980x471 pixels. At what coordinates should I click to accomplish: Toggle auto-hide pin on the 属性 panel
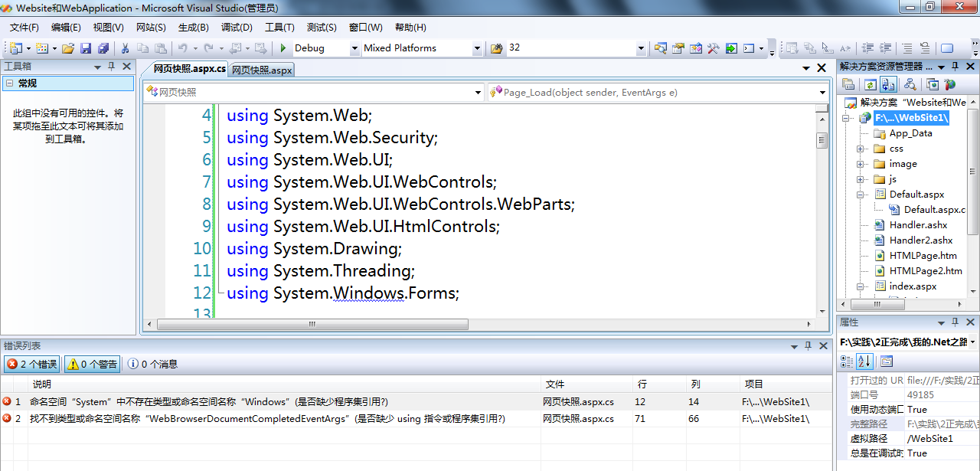(x=954, y=322)
